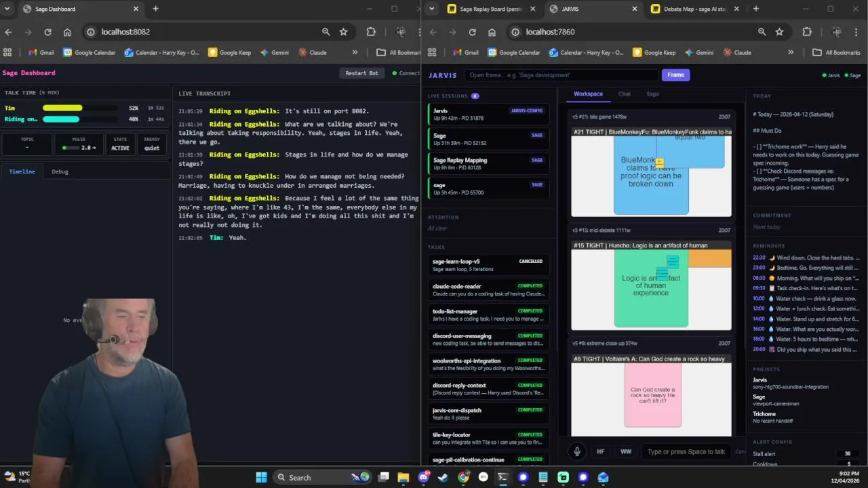The width and height of the screenshot is (868, 488).
Task: Open Gmail bookmark in JARVIS browser
Action: coord(466,52)
